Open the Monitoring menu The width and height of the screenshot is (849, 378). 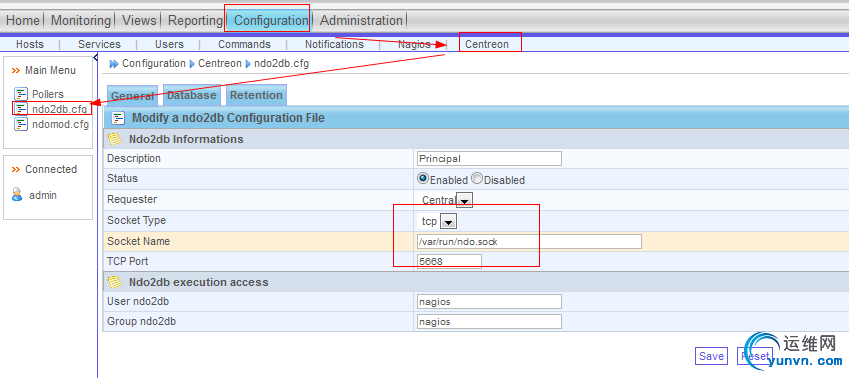(81, 21)
